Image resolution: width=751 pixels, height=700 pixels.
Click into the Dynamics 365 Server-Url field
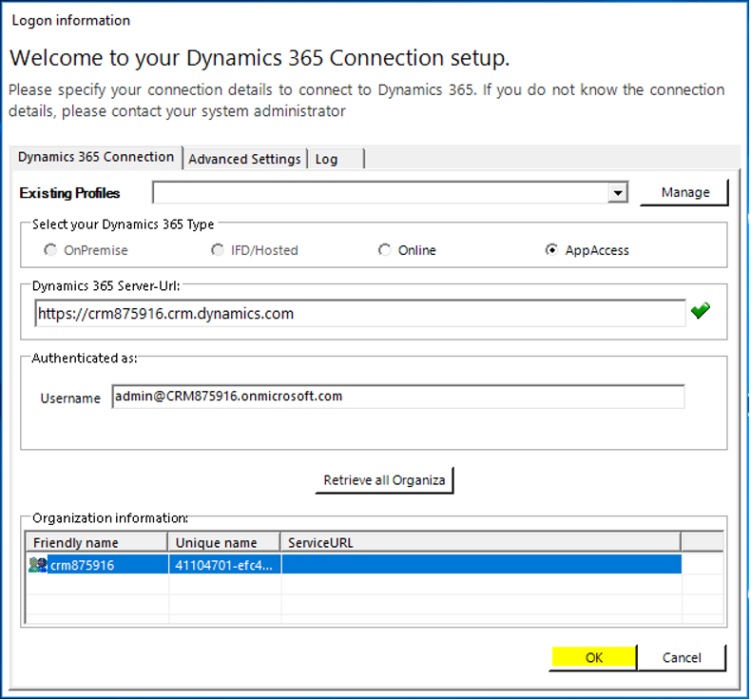(x=360, y=313)
